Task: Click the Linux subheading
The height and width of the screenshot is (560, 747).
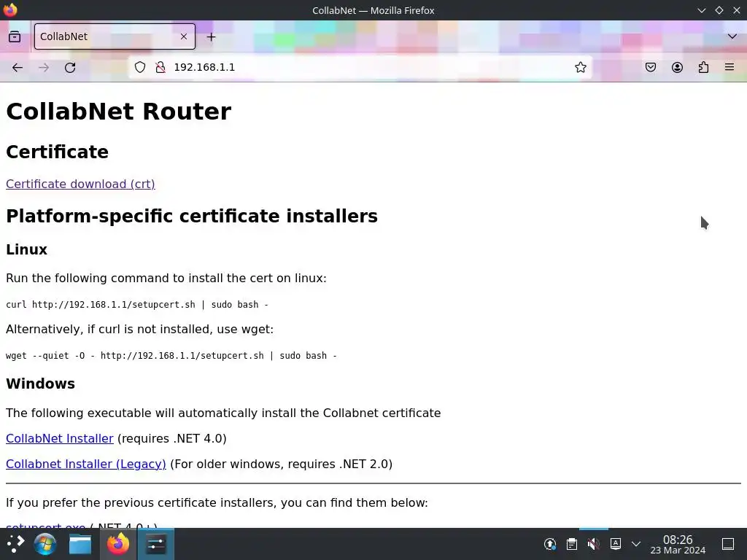Action: click(x=27, y=249)
